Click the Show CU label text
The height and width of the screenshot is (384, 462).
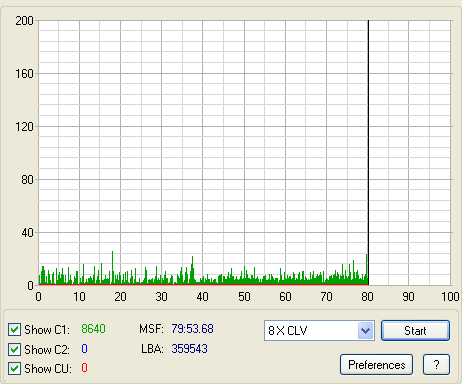pos(48,369)
